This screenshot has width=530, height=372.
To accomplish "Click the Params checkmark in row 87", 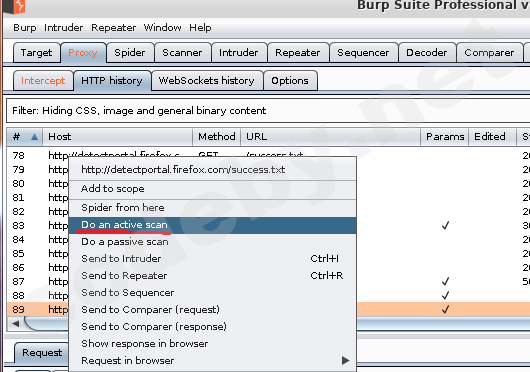I will [x=445, y=281].
